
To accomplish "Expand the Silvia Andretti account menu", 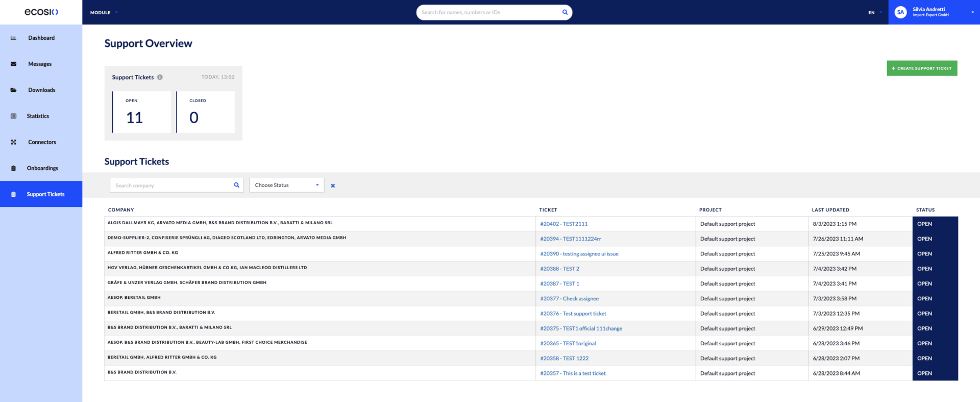I will click(934, 12).
